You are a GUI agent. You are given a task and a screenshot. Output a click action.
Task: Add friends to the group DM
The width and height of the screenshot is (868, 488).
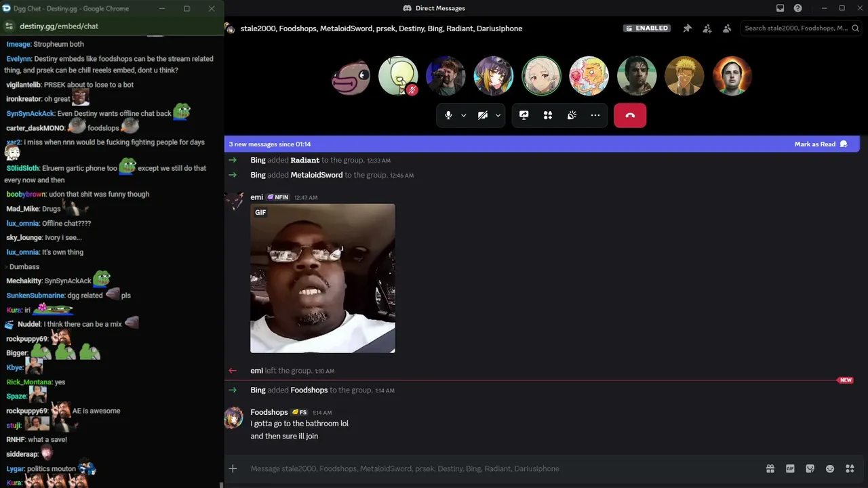point(707,28)
